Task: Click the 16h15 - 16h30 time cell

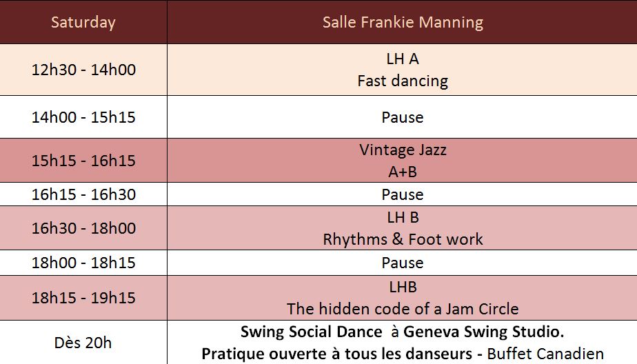Action: click(x=83, y=194)
